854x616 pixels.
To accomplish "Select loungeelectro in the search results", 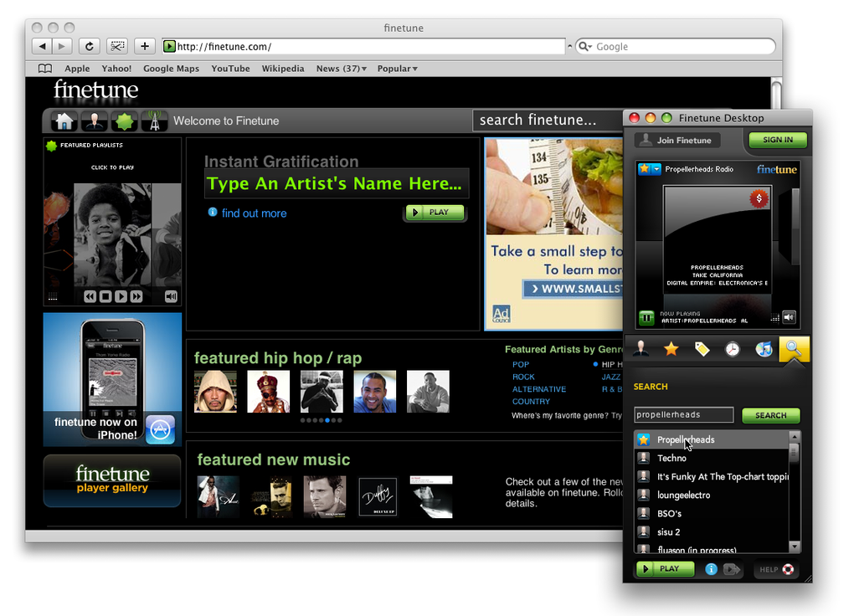I will (x=712, y=495).
